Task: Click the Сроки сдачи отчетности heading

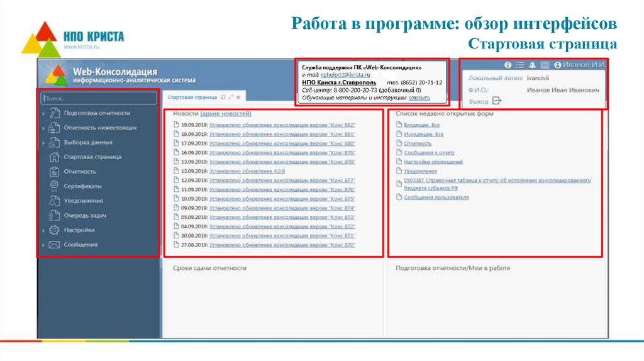Action: [x=209, y=268]
